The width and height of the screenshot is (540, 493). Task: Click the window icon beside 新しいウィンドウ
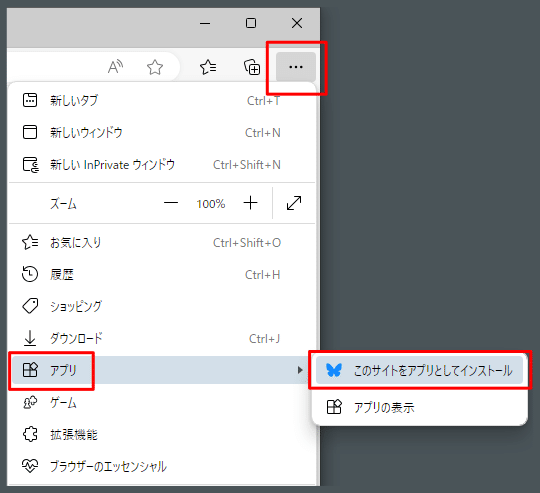tap(30, 132)
